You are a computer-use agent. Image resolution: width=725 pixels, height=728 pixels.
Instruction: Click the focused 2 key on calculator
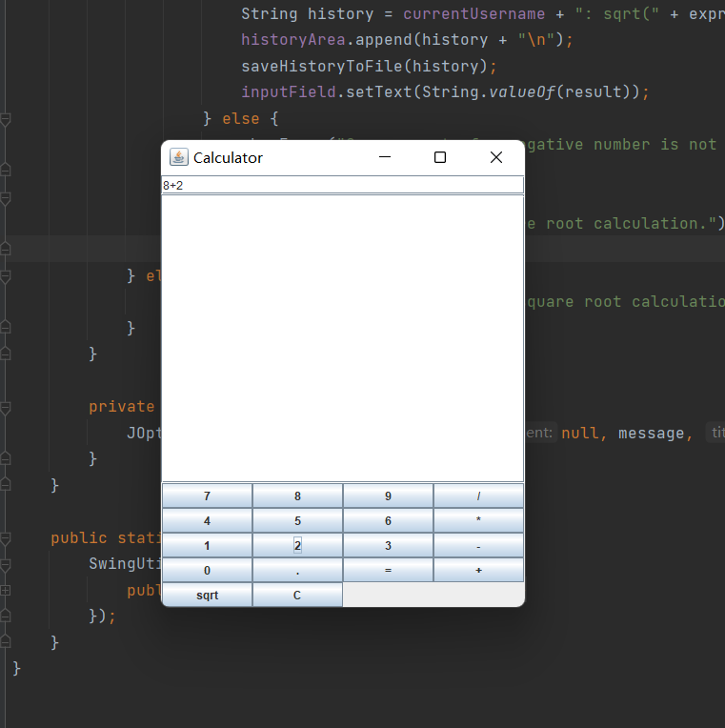coord(297,546)
